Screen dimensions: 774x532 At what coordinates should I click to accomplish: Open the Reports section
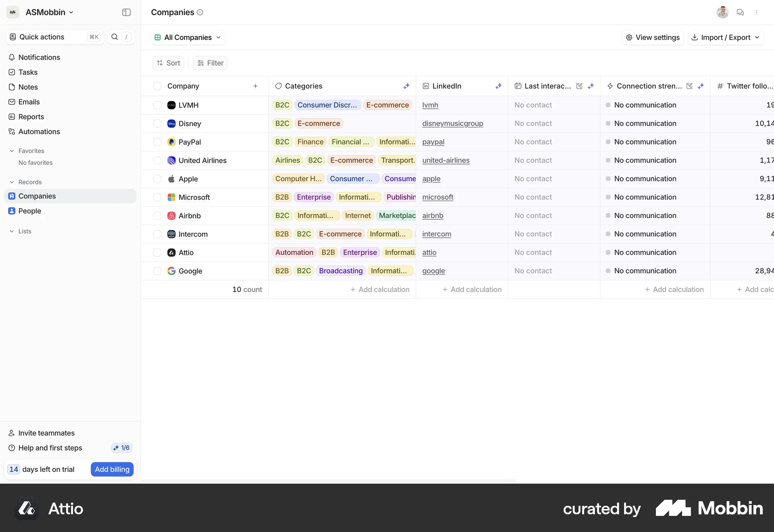(x=31, y=116)
